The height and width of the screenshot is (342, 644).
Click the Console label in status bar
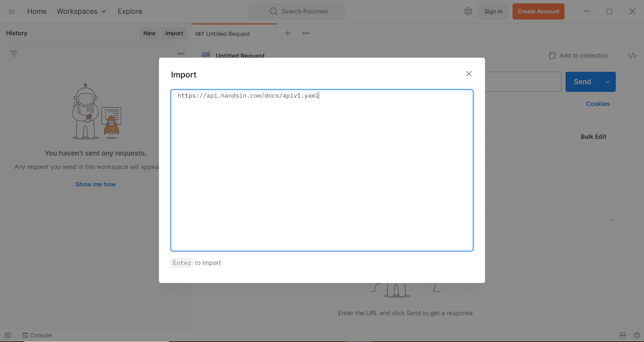[x=41, y=335]
